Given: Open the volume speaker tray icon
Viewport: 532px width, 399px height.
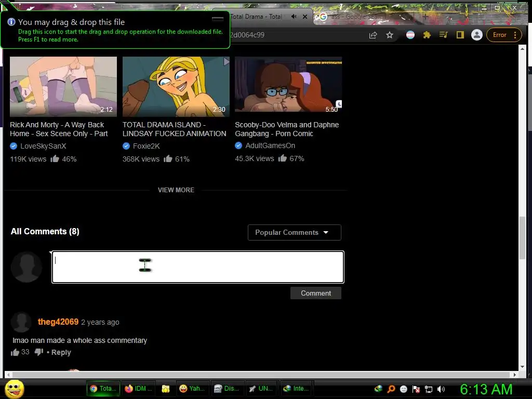Looking at the screenshot, I should tap(441, 389).
